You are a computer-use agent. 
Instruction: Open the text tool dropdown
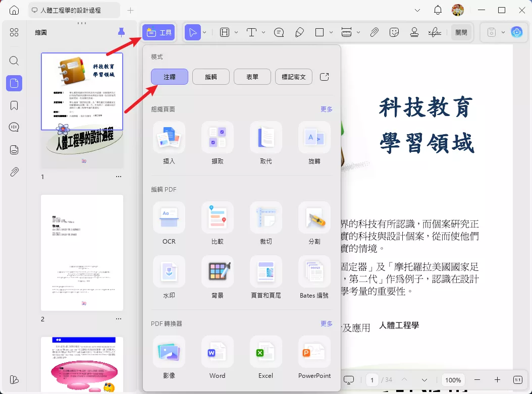263,32
